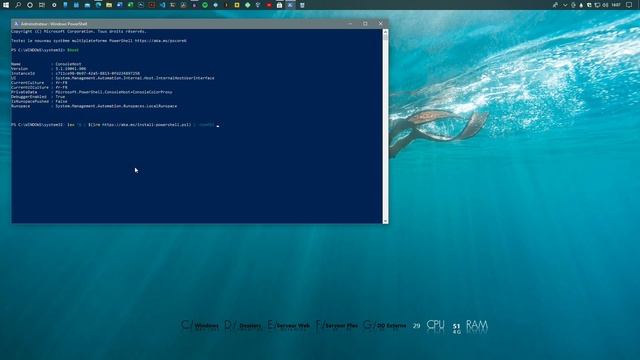Select the active PowerShell taskbar icon
Image resolution: width=640 pixels, height=360 pixels.
coord(290,5)
